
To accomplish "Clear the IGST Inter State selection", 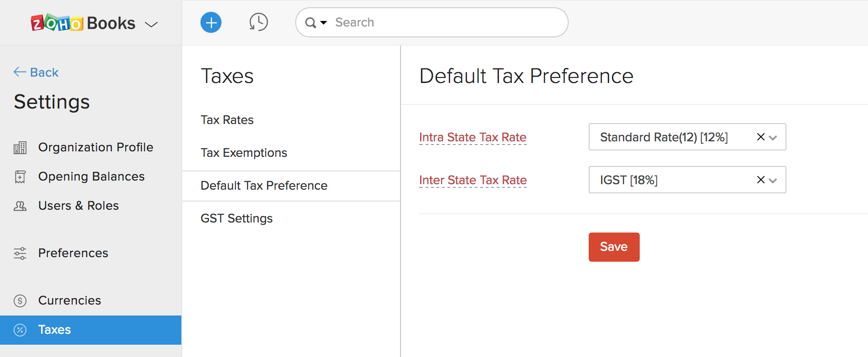I will click(760, 180).
